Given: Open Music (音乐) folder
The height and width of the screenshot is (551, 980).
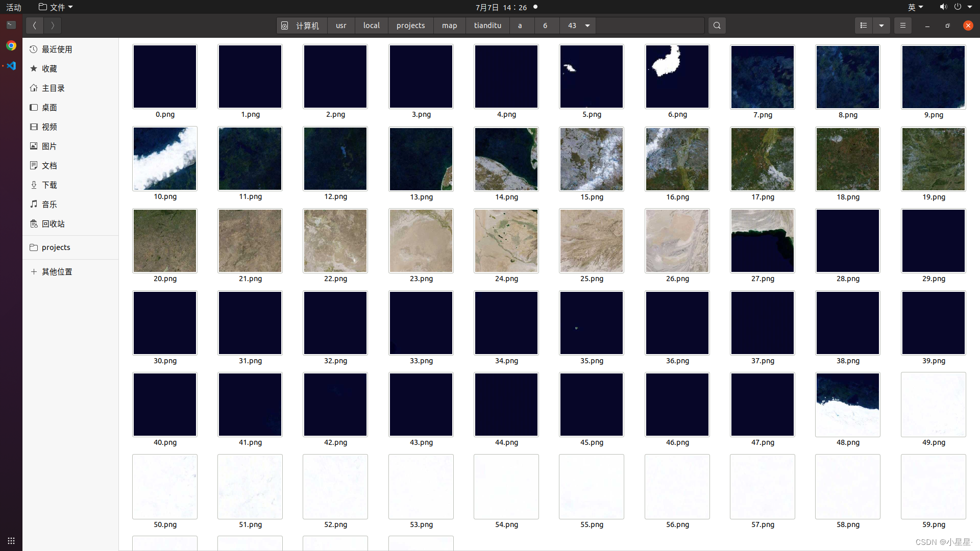Looking at the screenshot, I should [70, 204].
